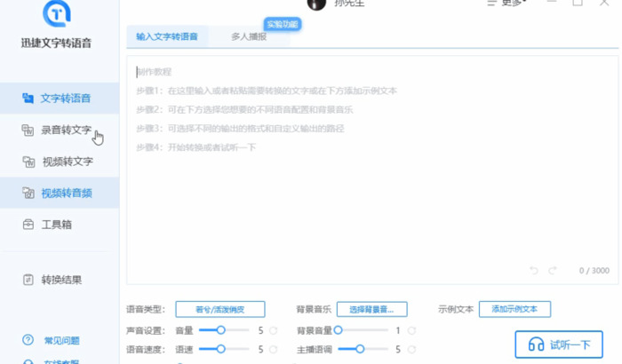Viewport: 622px width, 364px height.
Task: Open the 工具箱 toolbox section
Action: pos(60,225)
